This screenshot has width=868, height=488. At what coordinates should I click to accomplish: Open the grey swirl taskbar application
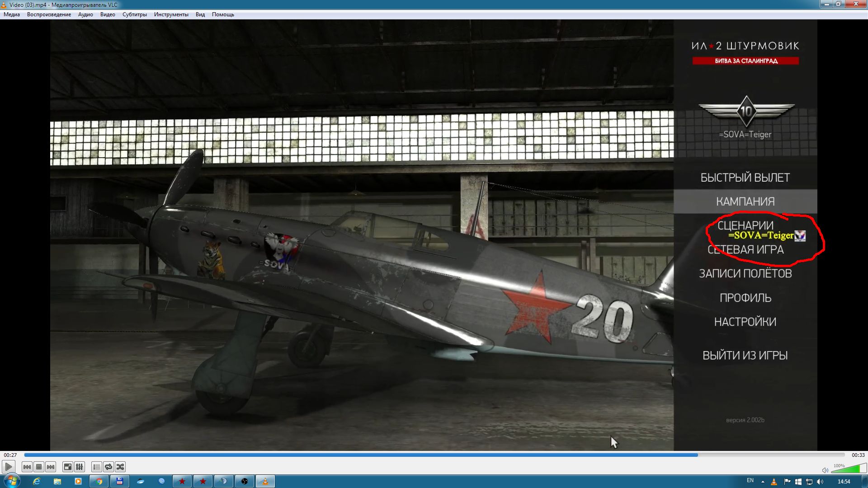point(224,481)
